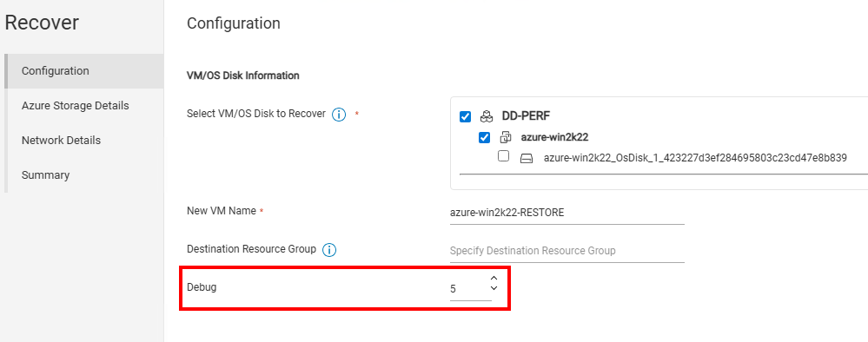Screen dimensions: 868x342
Task: Increase Debug level with up arrow
Action: (494, 279)
